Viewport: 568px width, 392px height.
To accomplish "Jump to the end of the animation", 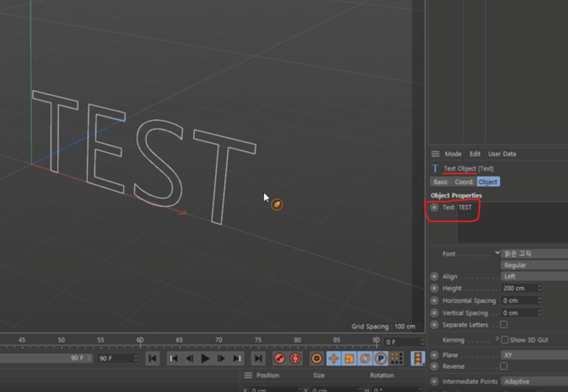I will (x=258, y=358).
